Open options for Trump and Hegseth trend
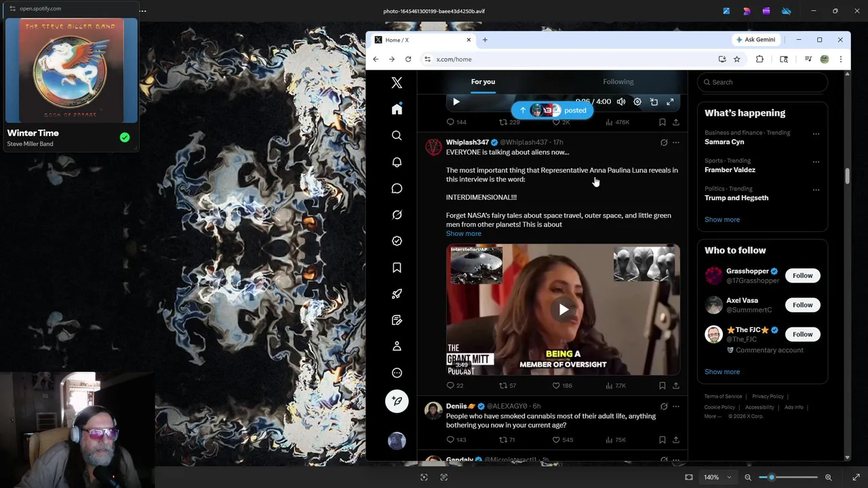 (x=816, y=190)
